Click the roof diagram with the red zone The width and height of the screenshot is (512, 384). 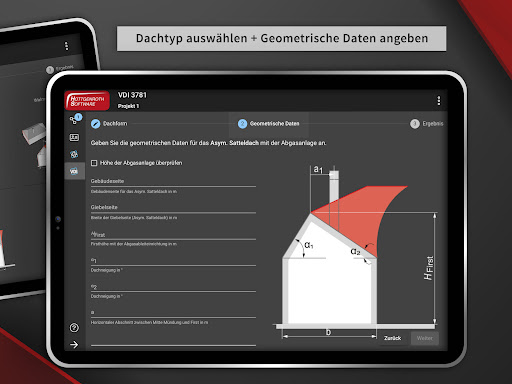click(x=355, y=251)
